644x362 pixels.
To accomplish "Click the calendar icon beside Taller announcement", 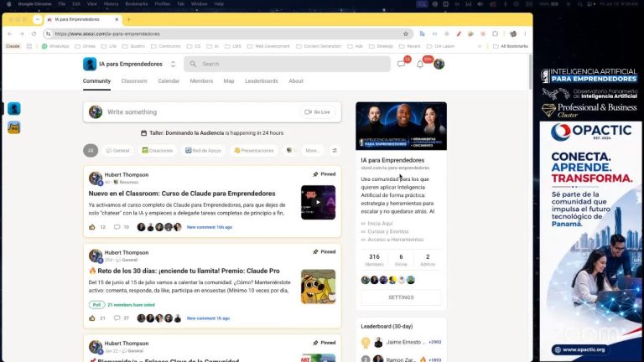I will click(x=143, y=133).
